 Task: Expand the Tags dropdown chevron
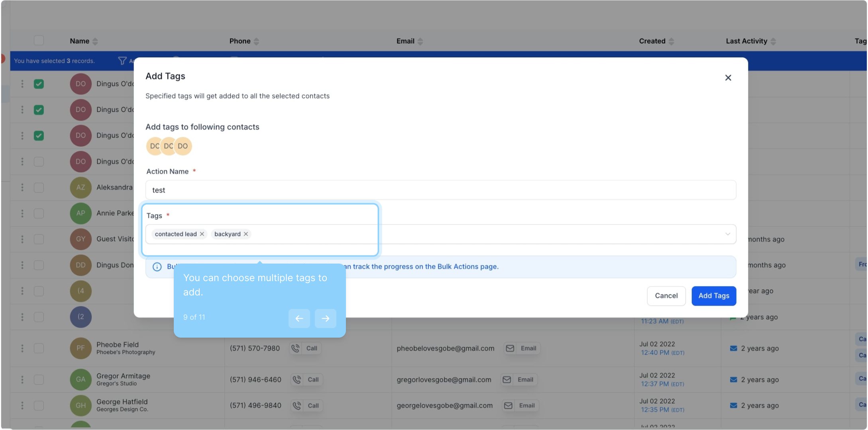click(x=727, y=234)
